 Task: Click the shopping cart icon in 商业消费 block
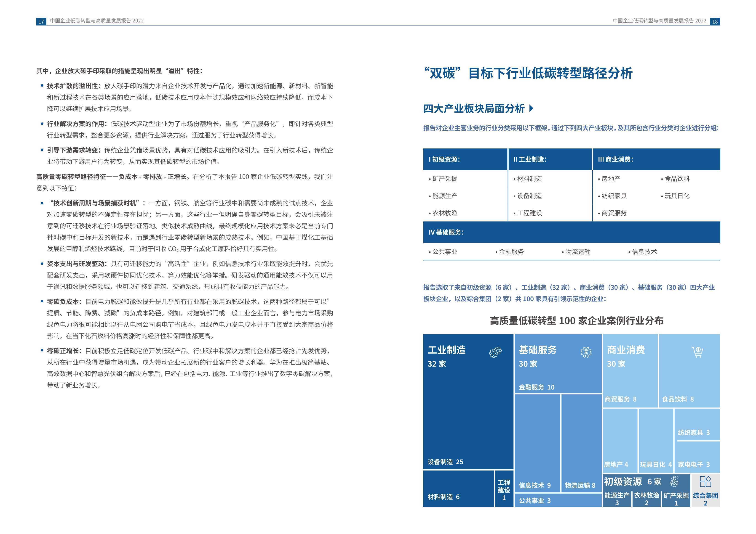tap(697, 352)
